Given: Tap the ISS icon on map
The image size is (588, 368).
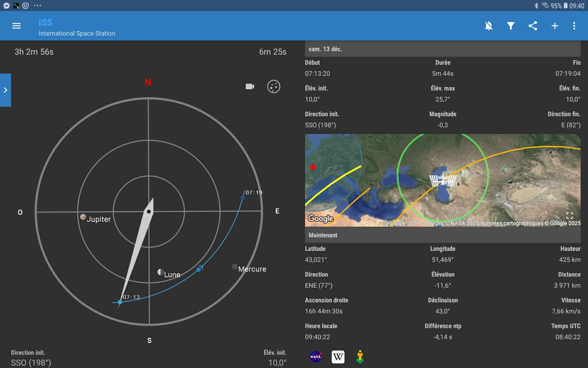Looking at the screenshot, I should click(x=443, y=180).
